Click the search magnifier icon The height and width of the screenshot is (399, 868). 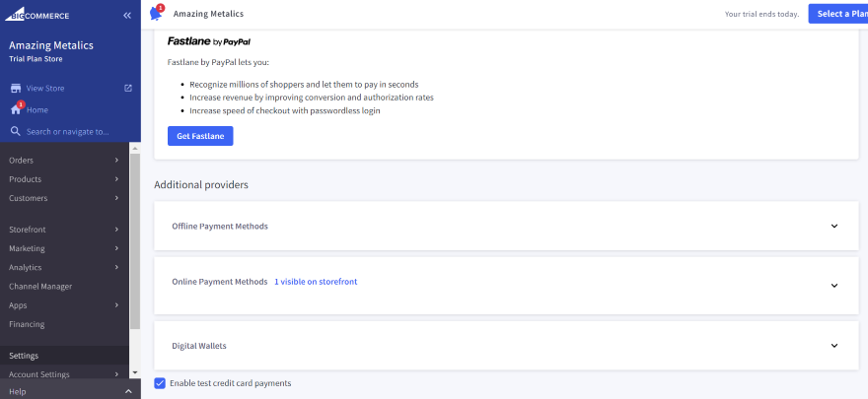click(16, 132)
